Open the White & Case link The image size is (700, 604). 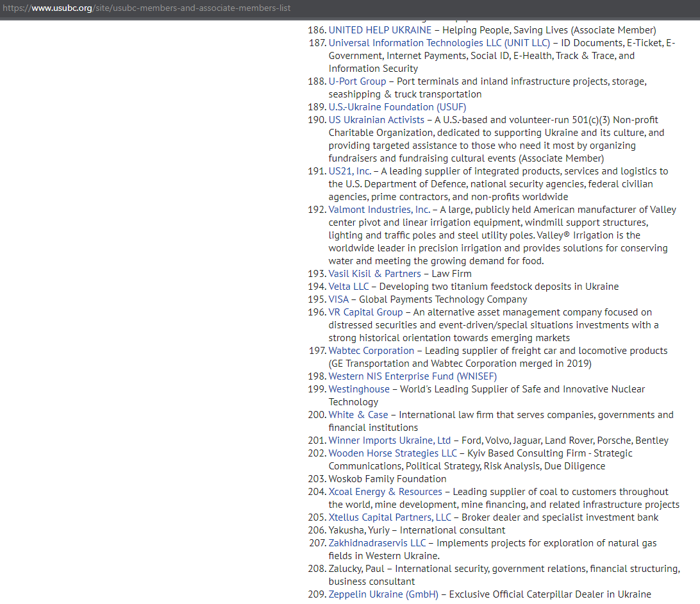tap(358, 415)
